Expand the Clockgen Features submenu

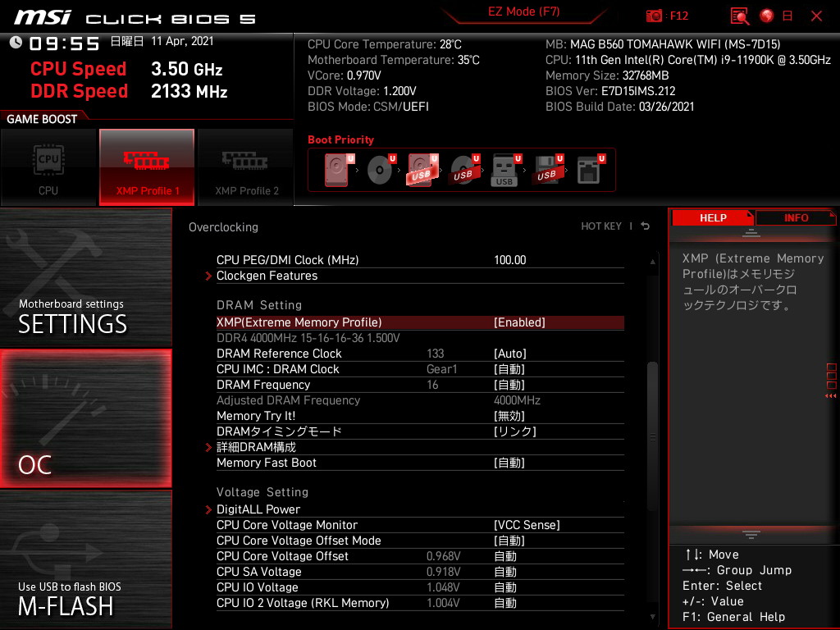coord(267,276)
